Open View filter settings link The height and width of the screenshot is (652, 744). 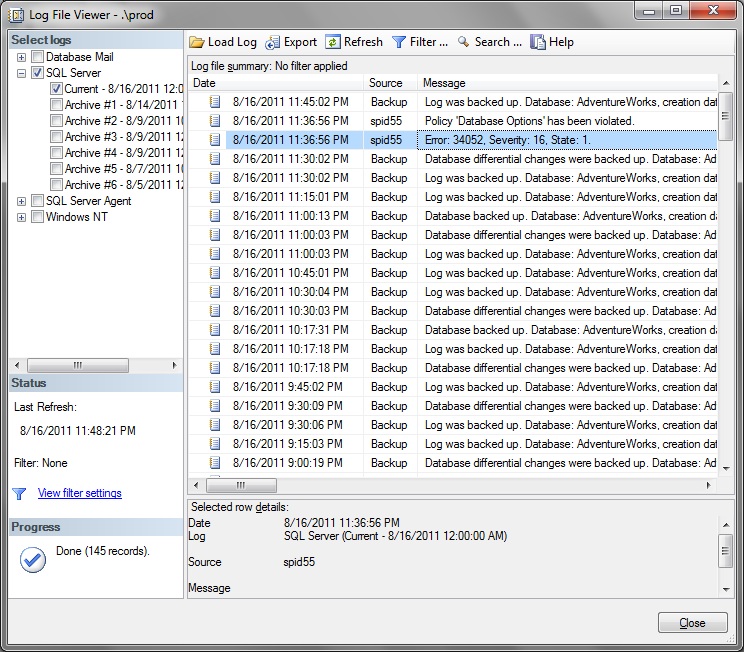(x=79, y=493)
